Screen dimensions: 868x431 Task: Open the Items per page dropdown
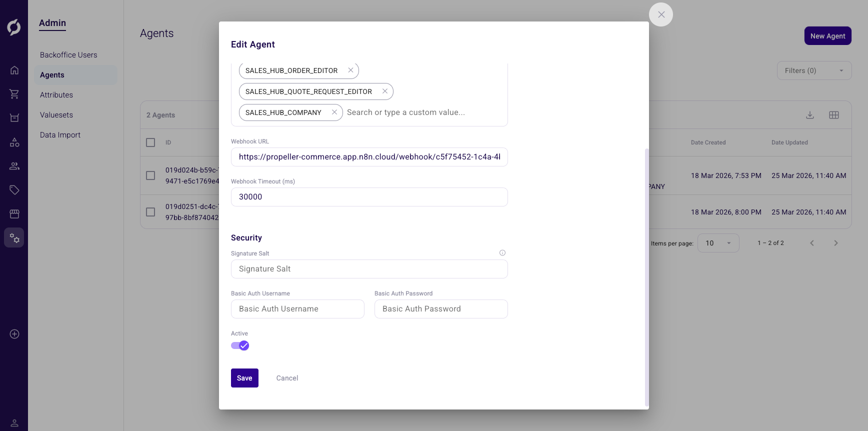pyautogui.click(x=718, y=242)
